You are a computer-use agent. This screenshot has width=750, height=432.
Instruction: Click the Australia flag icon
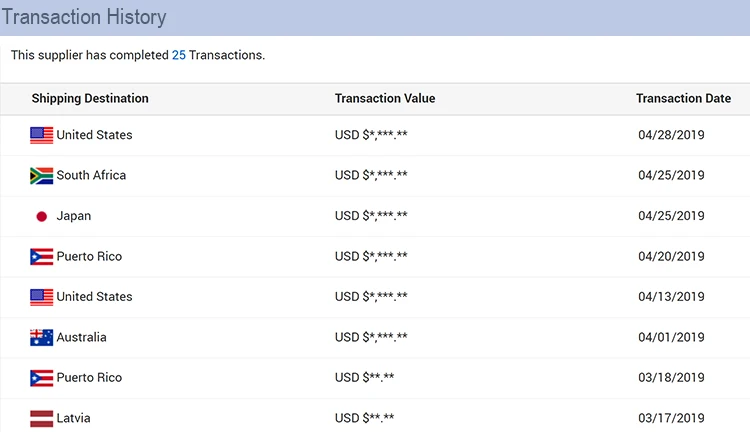(x=41, y=338)
